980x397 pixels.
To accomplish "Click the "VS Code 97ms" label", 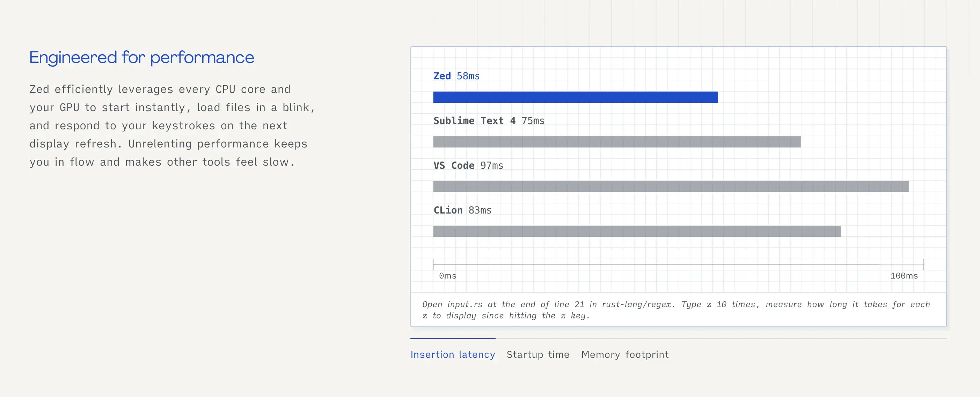I will point(468,166).
